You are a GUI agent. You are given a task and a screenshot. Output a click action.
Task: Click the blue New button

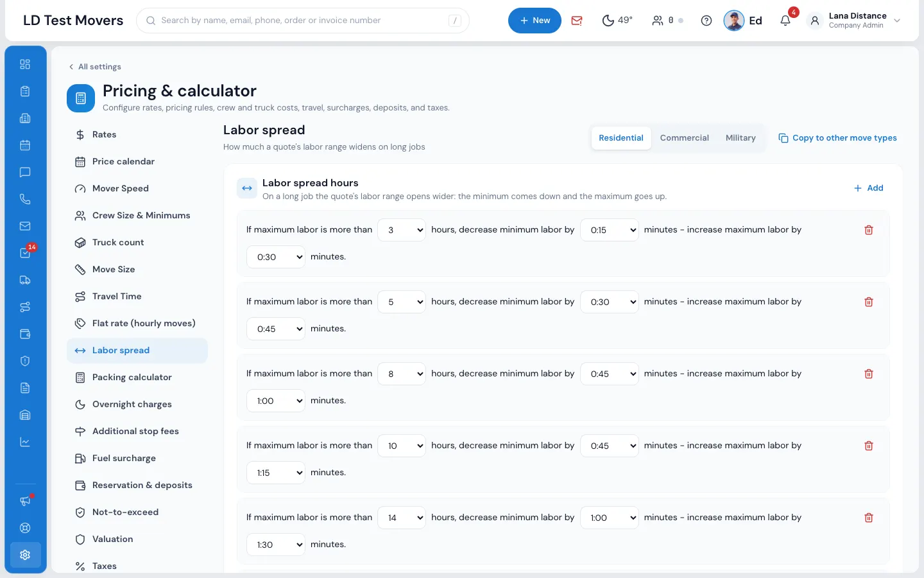[x=535, y=21]
